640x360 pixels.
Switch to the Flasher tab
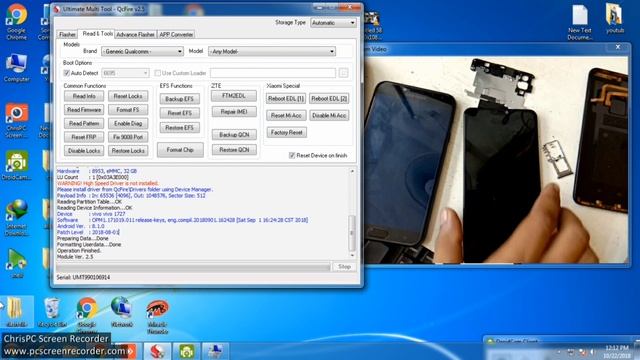[67, 35]
